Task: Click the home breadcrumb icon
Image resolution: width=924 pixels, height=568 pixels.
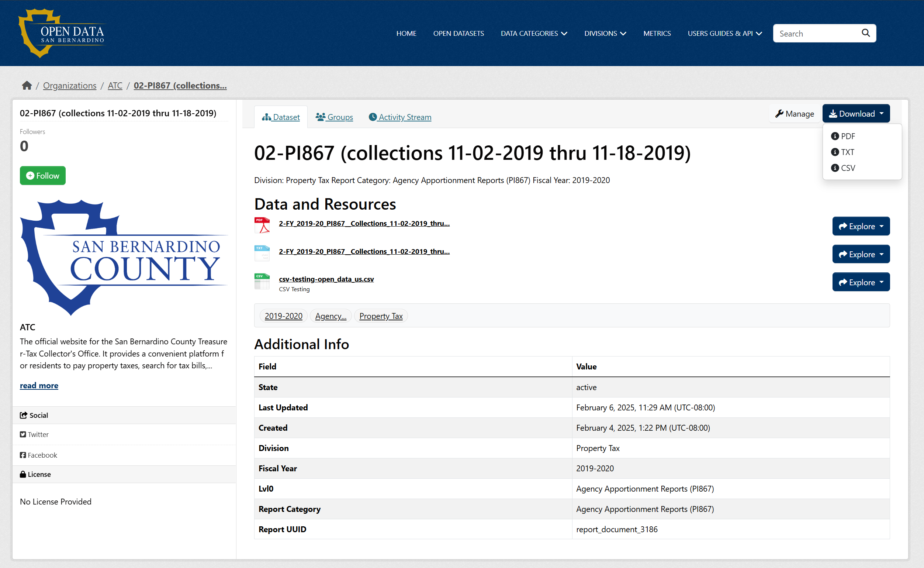Action: (27, 86)
